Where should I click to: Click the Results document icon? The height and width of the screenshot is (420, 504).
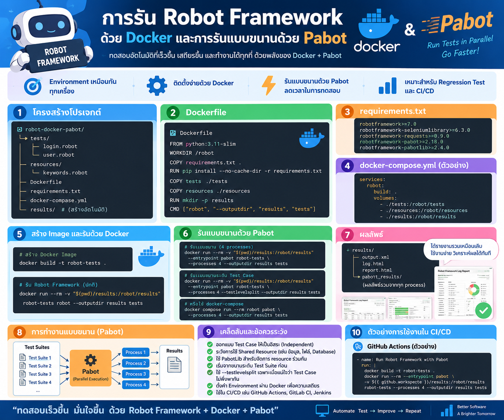[174, 365]
